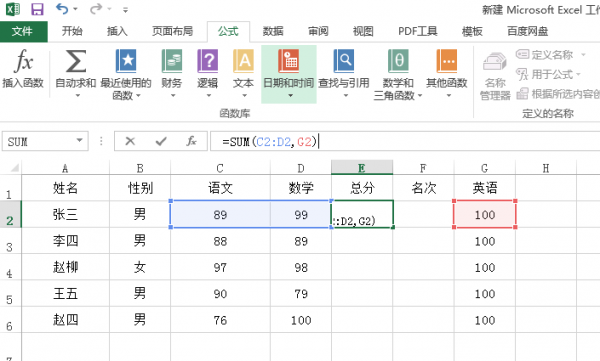Select column A header
Screen dimensions: 600x361
coord(65,168)
